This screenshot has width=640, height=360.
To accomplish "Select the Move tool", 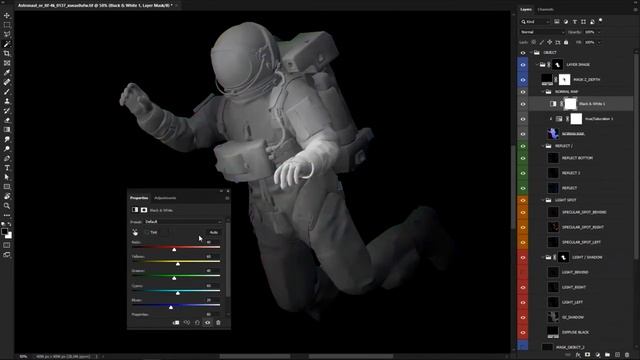I will (7, 16).
